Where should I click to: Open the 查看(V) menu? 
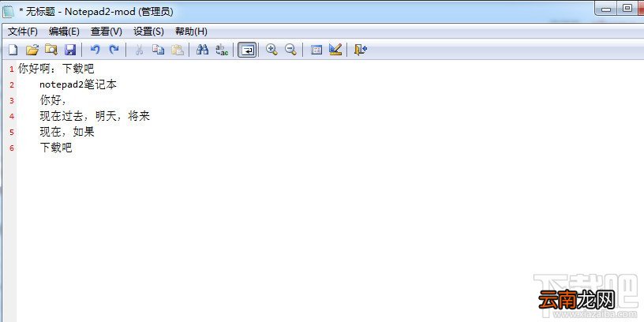[x=107, y=32]
